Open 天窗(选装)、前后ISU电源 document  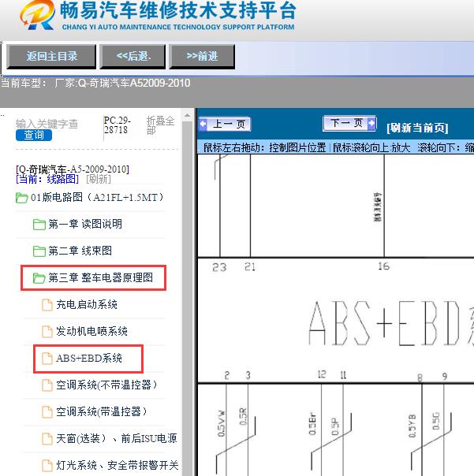[117, 438]
